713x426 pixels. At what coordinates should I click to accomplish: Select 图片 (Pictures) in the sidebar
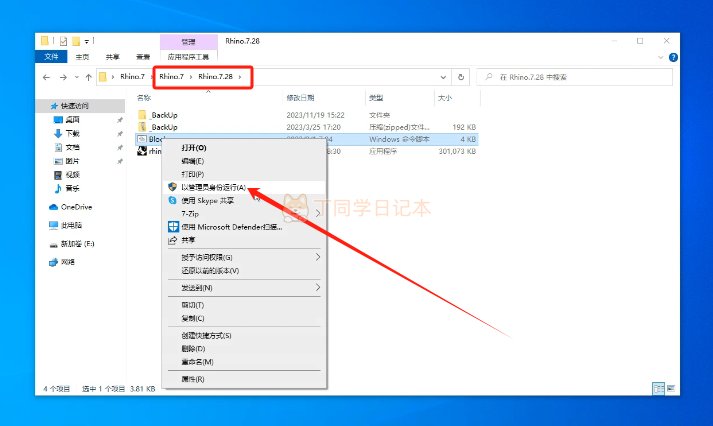coord(72,161)
